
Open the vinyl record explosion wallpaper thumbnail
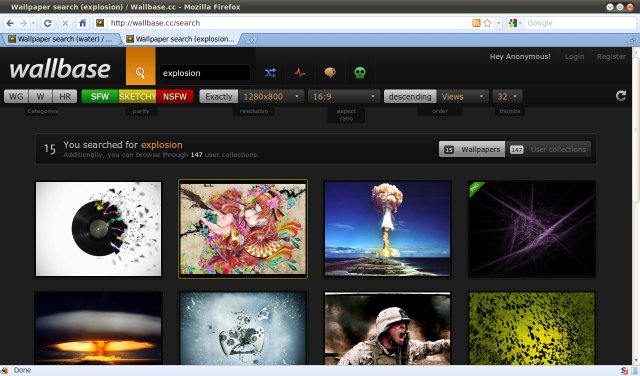[x=98, y=229]
